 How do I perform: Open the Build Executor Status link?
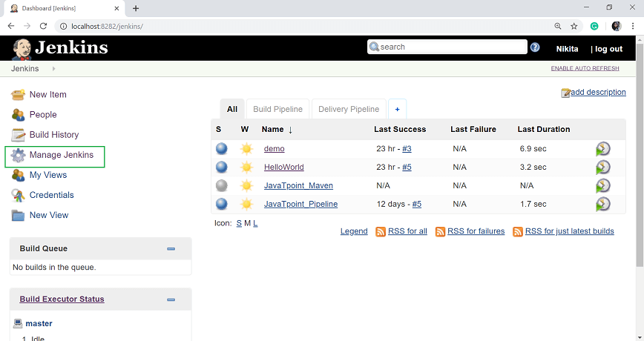[62, 299]
